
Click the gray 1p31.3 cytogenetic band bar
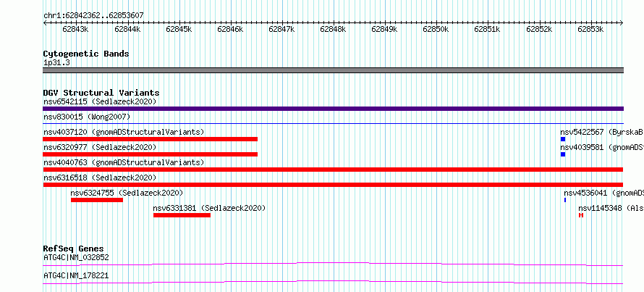click(x=333, y=70)
